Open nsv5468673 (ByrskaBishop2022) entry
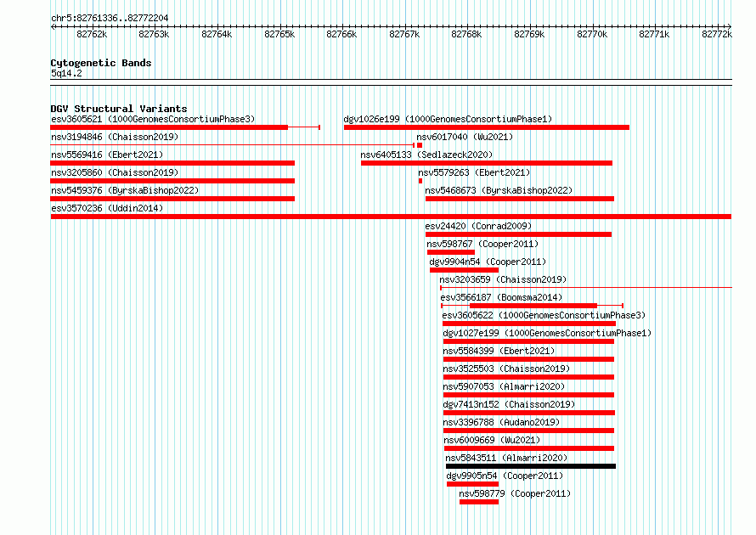The image size is (756, 535). click(x=499, y=190)
